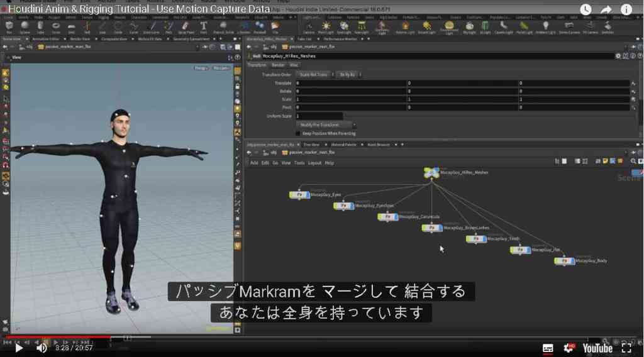Image resolution: width=644 pixels, height=357 pixels.
Task: Create an Ambient Light from the shelf
Action: (545, 28)
